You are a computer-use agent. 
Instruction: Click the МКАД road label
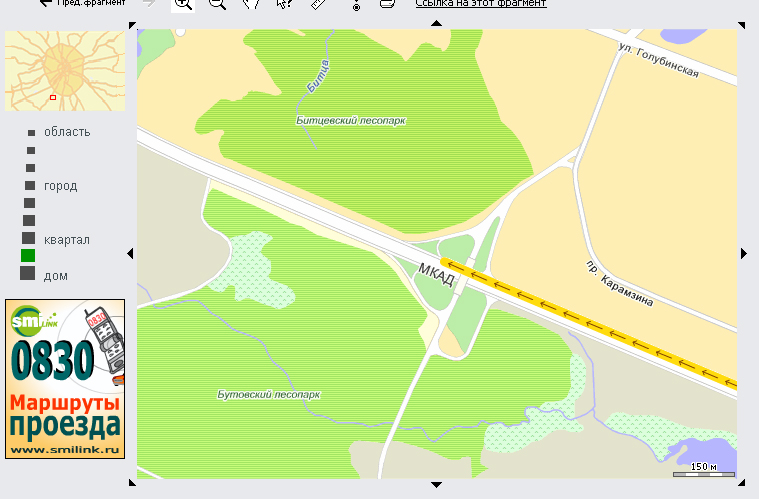[x=436, y=275]
